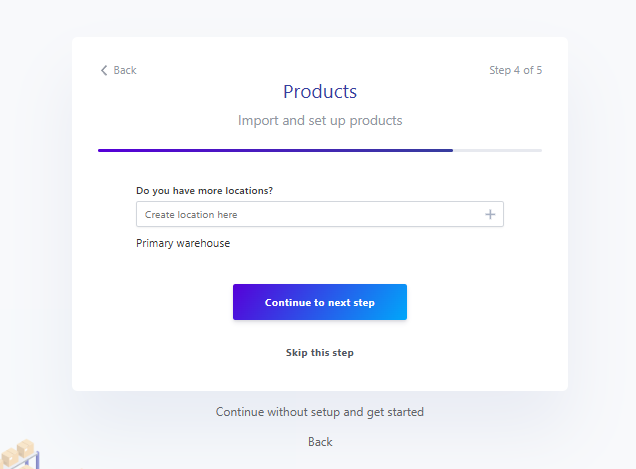Click the 'Create location here' placeholder text
The image size is (636, 469).
point(191,215)
